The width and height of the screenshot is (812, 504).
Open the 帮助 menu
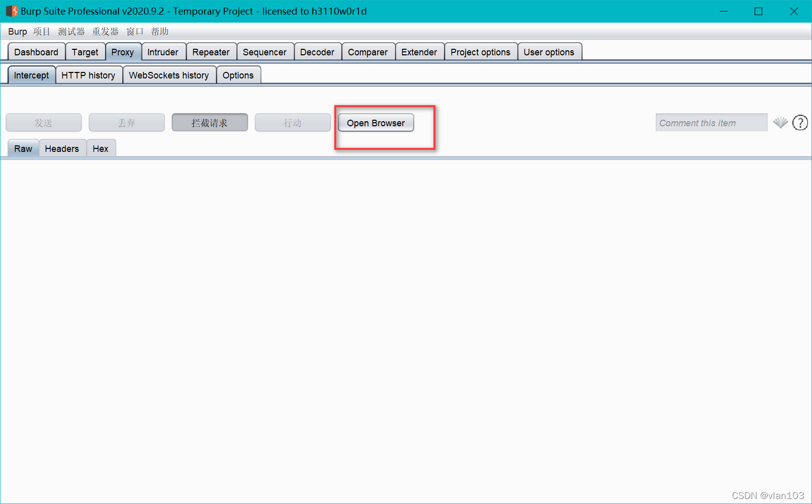[160, 31]
